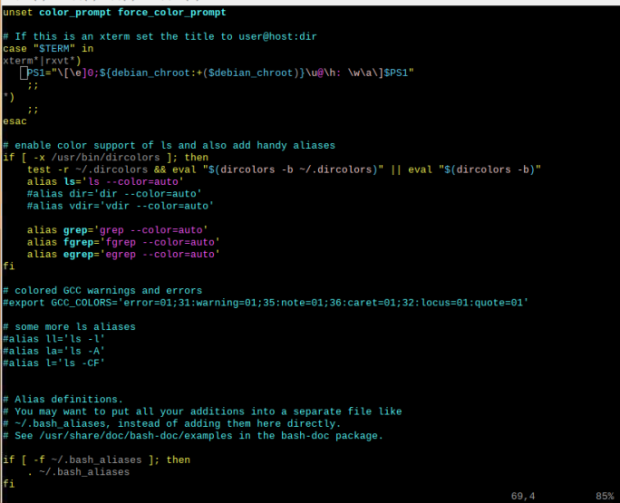Click the alias egrep= line

coord(123,254)
